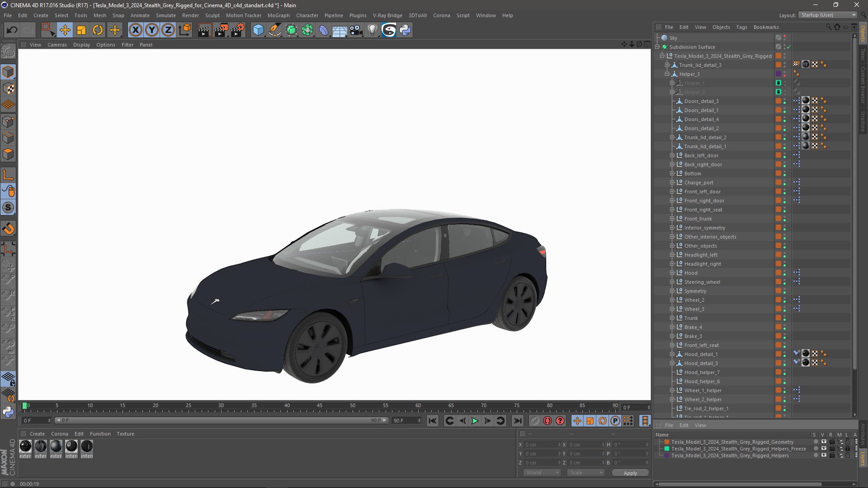868x488 pixels.
Task: Click the Magnet tool icon in left toolbar
Action: click(8, 229)
